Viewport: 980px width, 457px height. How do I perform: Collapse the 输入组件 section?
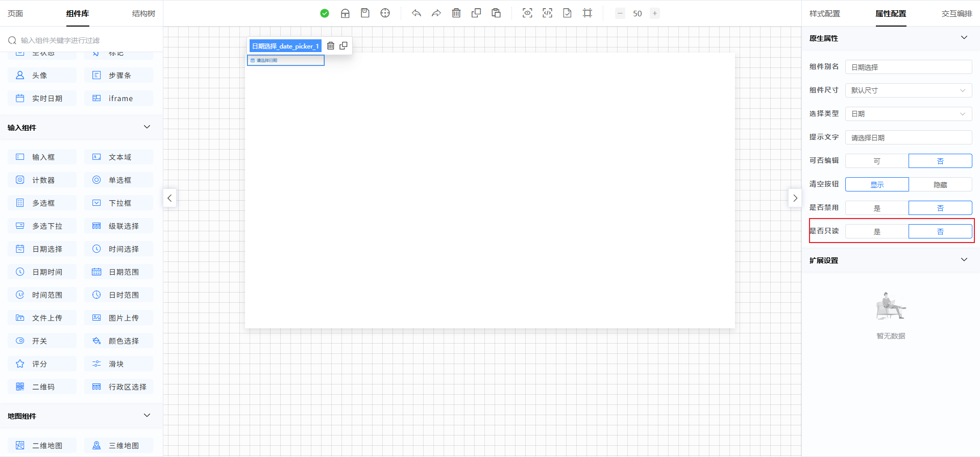[147, 127]
